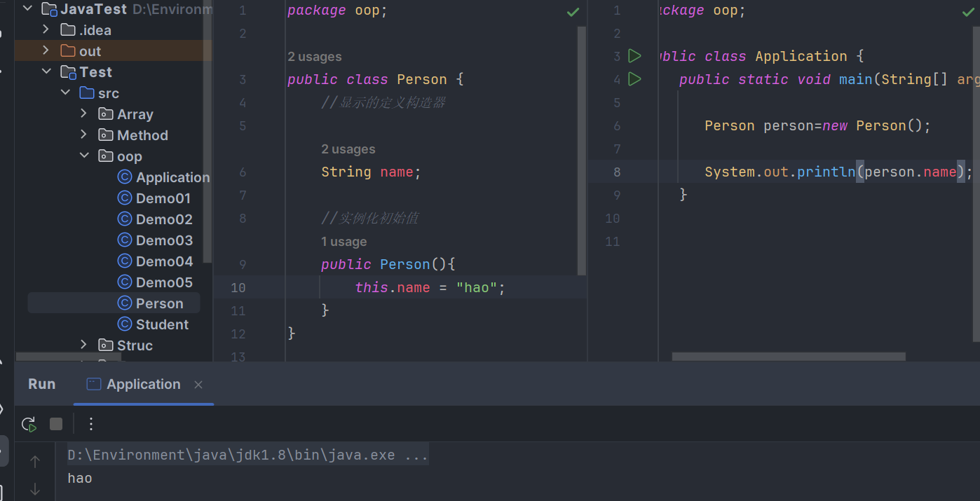The image size is (980, 501).
Task: Click "String" type on line 6
Action: click(346, 172)
